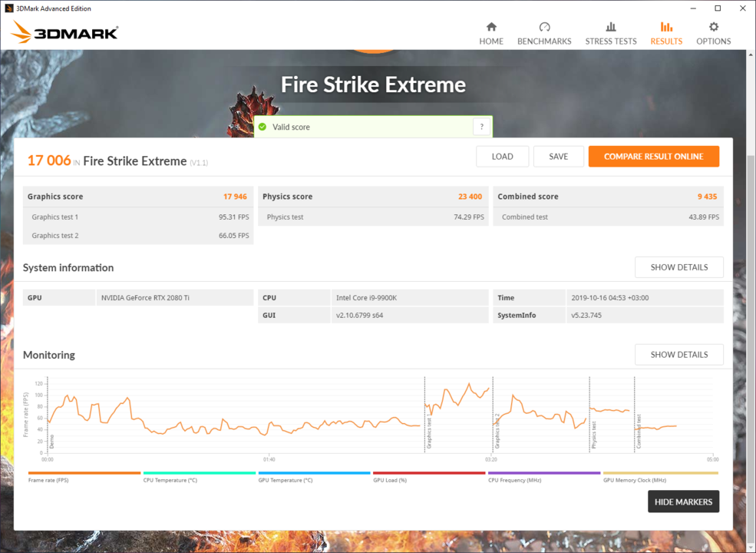Click the Graphics test 2 chart marker

pyautogui.click(x=497, y=431)
